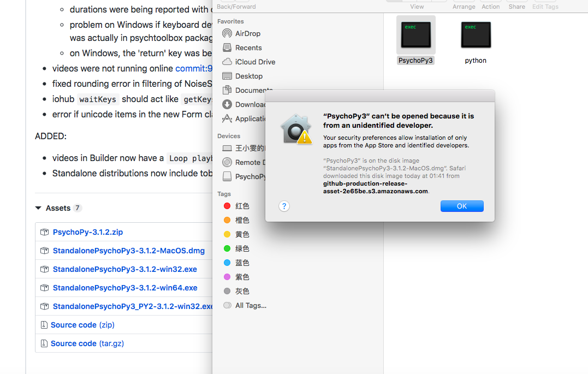Open Applications folder in Finder sidebar

click(243, 119)
